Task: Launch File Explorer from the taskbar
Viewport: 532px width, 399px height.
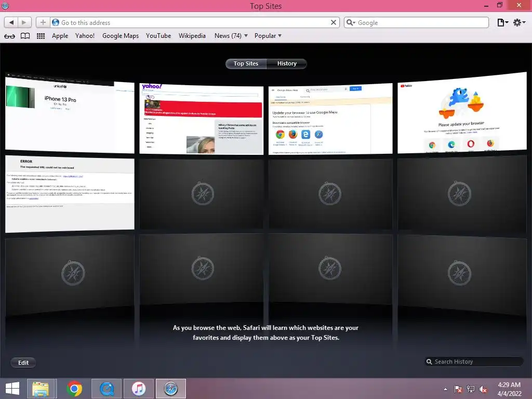Action: [x=41, y=389]
